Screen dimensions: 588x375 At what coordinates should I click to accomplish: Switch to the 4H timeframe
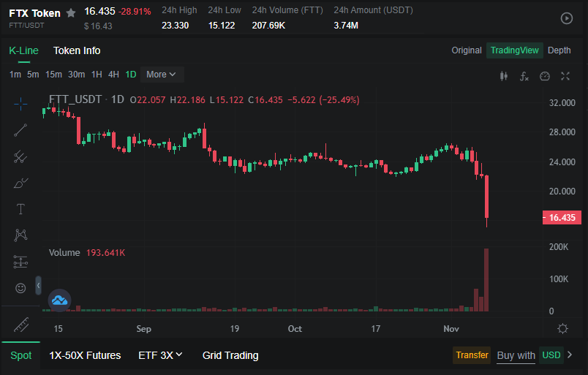pyautogui.click(x=113, y=75)
